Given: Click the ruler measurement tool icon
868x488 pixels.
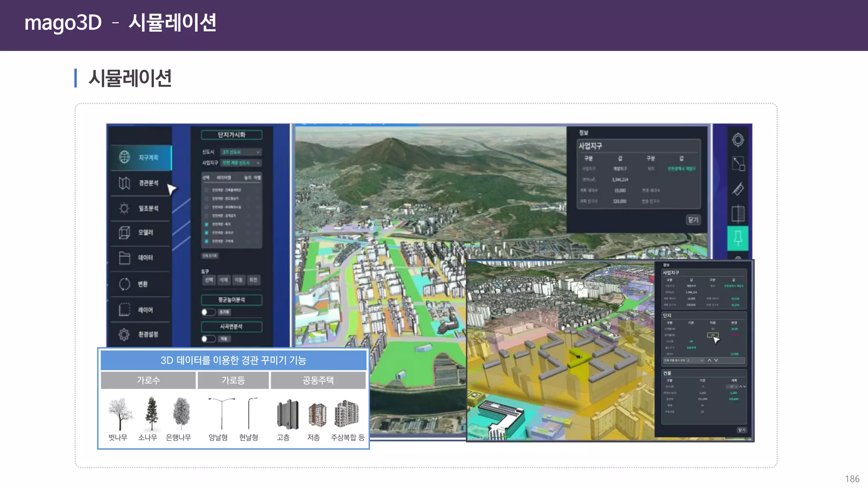Looking at the screenshot, I should (x=738, y=189).
